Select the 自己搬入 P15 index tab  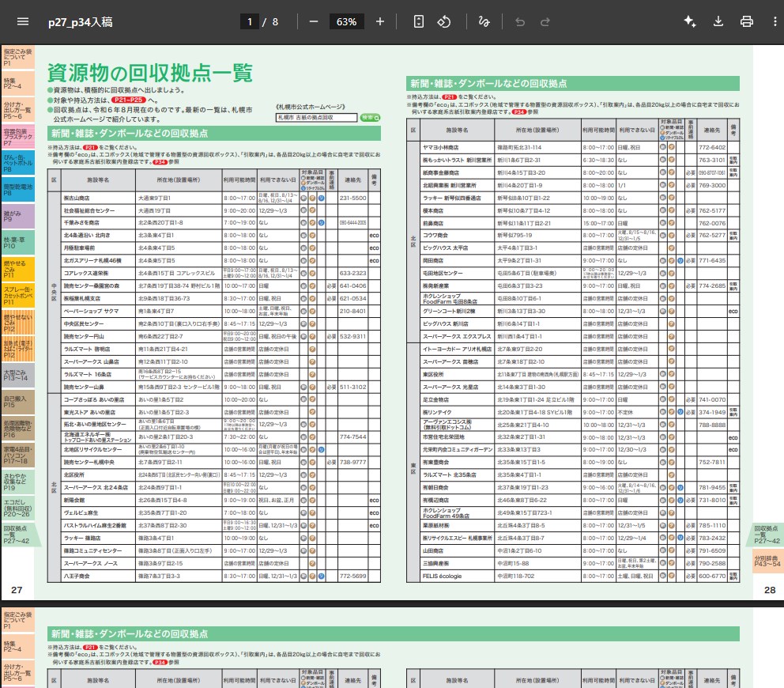(x=17, y=402)
